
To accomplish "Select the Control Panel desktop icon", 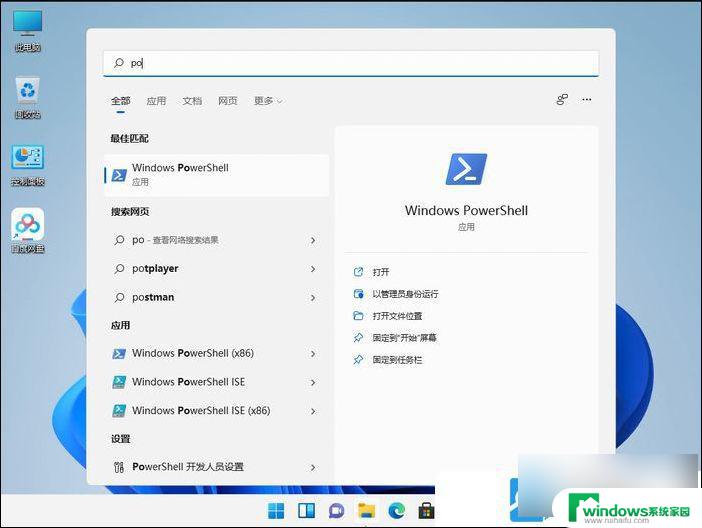I will (28, 165).
